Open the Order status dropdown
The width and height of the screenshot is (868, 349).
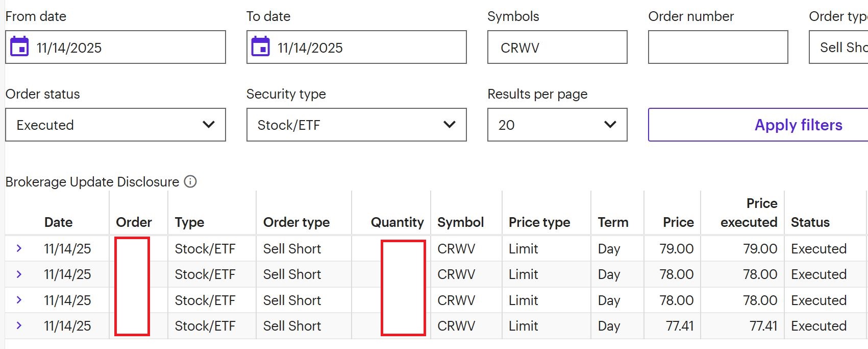[115, 125]
